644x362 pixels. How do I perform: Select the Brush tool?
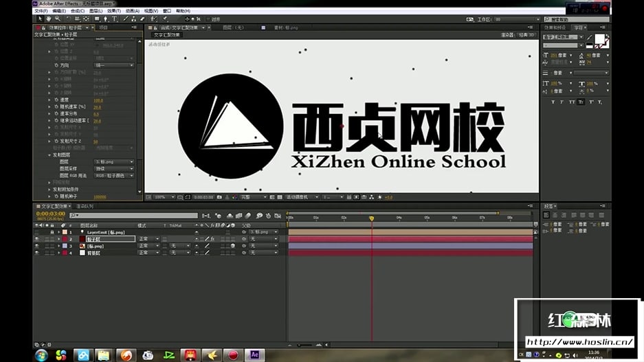point(126,19)
